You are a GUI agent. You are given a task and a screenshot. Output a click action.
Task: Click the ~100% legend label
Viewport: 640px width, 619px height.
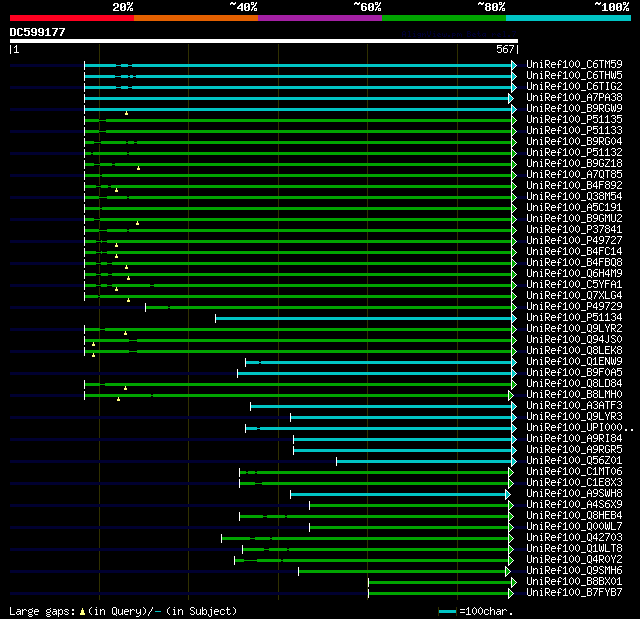612,7
